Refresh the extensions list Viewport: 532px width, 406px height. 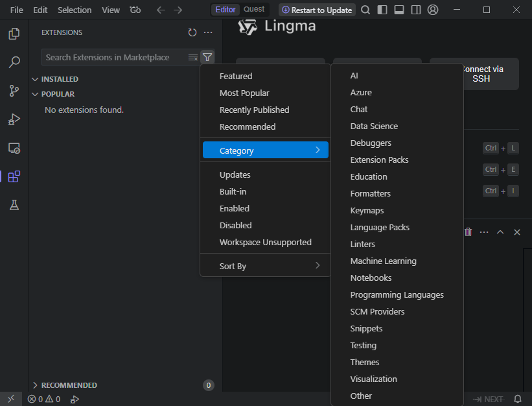click(x=192, y=32)
